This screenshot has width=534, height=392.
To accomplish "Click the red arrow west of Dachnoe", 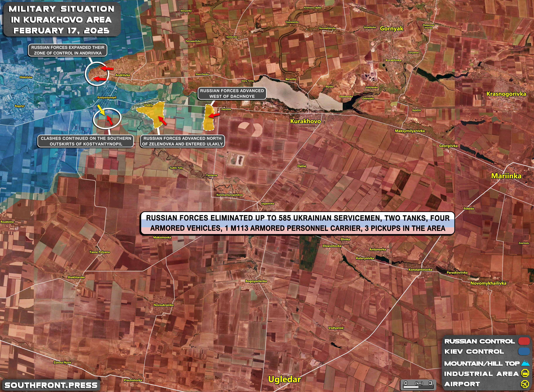I will 214,115.
